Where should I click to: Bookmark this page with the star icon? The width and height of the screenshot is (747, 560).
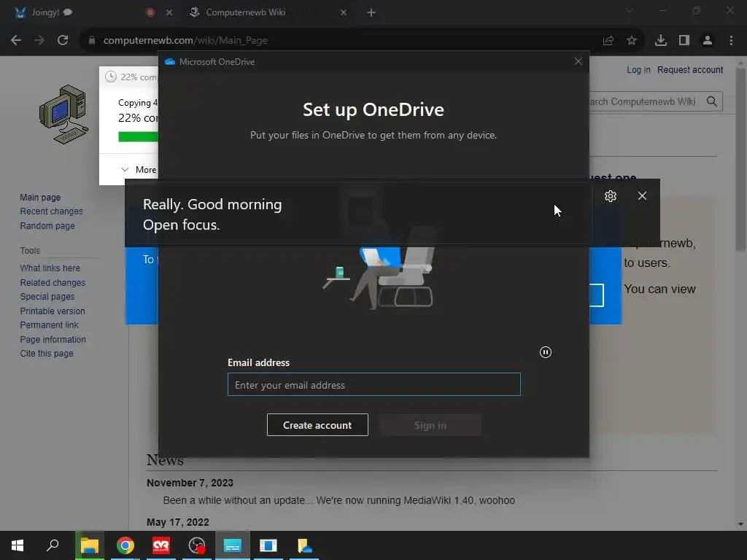click(x=632, y=41)
